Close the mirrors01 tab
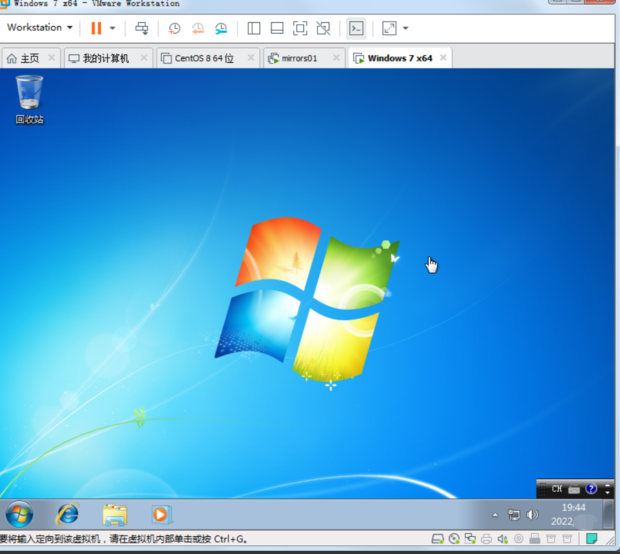This screenshot has height=554, width=620. [336, 58]
